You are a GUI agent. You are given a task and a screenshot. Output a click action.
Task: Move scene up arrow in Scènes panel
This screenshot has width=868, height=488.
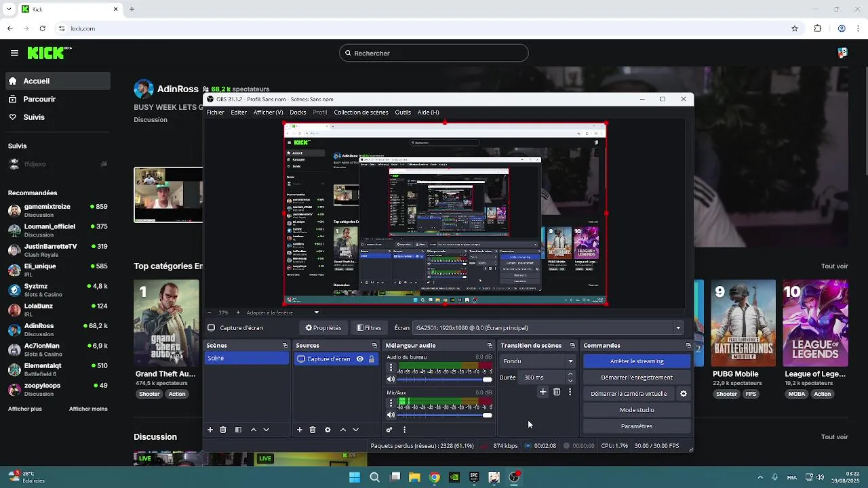(254, 430)
